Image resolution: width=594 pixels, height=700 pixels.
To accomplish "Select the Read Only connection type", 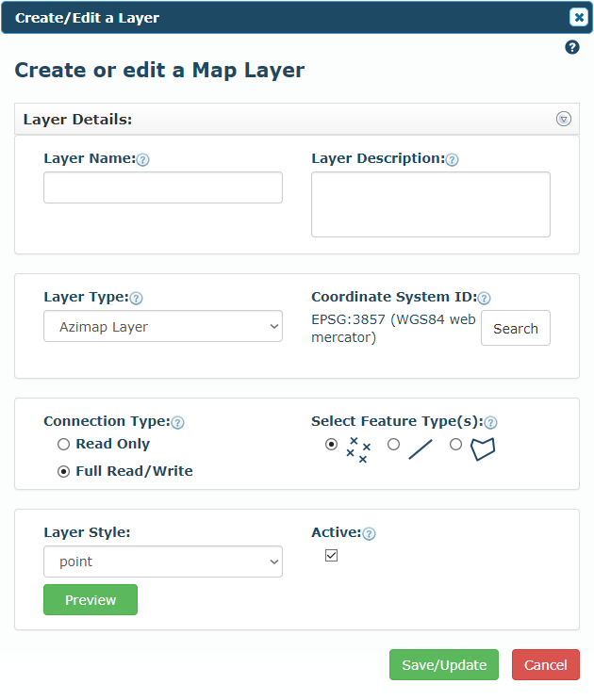I will (x=64, y=444).
